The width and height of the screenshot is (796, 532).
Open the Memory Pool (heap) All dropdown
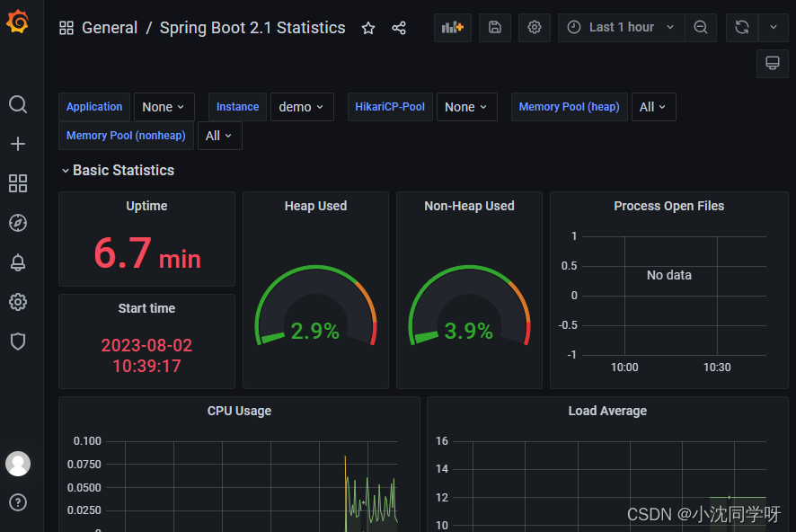(x=653, y=107)
